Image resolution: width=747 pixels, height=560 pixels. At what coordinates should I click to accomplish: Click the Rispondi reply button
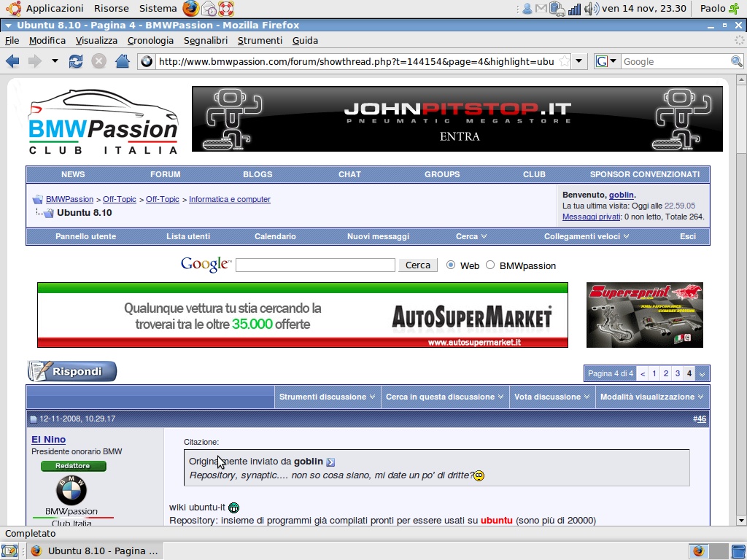72,371
